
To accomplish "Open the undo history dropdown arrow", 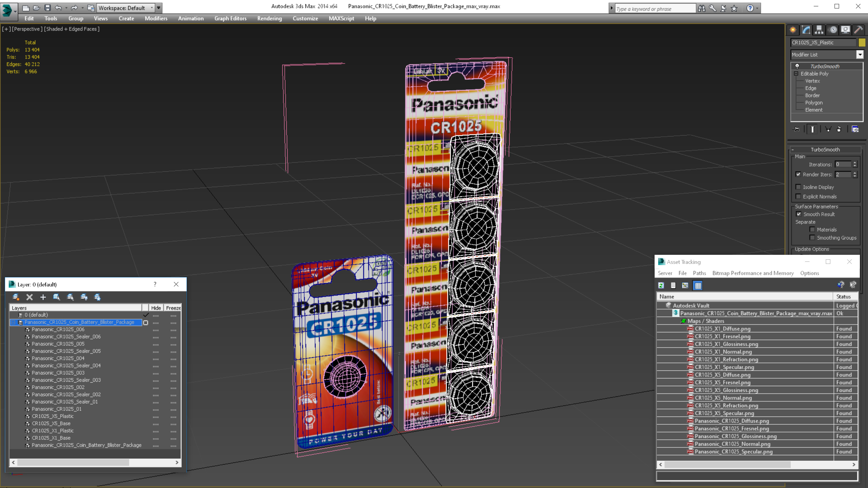I will click(x=66, y=8).
